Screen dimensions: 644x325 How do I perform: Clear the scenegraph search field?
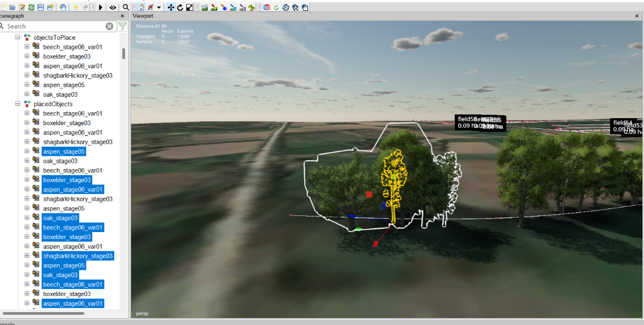(x=109, y=26)
